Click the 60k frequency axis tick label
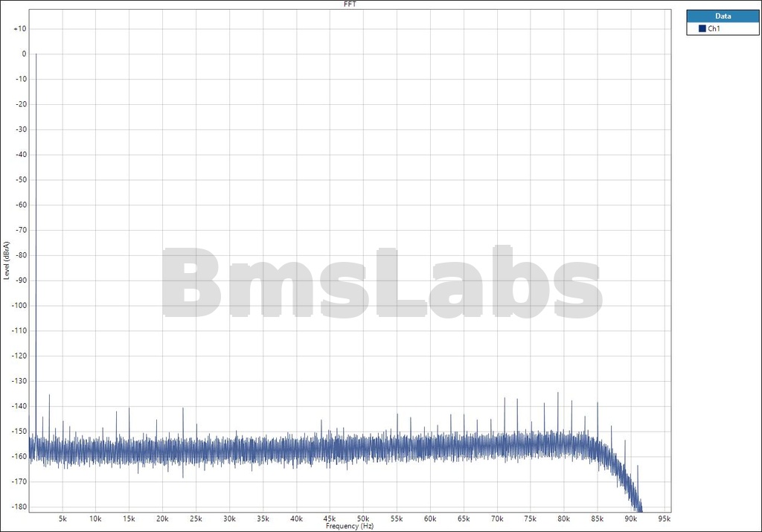Viewport: 762px width, 532px height. 430,519
